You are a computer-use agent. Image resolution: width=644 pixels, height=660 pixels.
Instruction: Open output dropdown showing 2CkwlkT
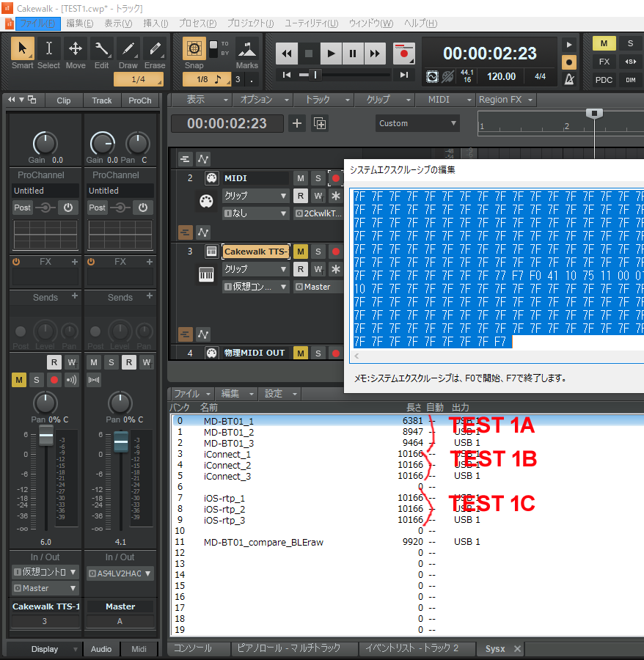click(x=318, y=213)
